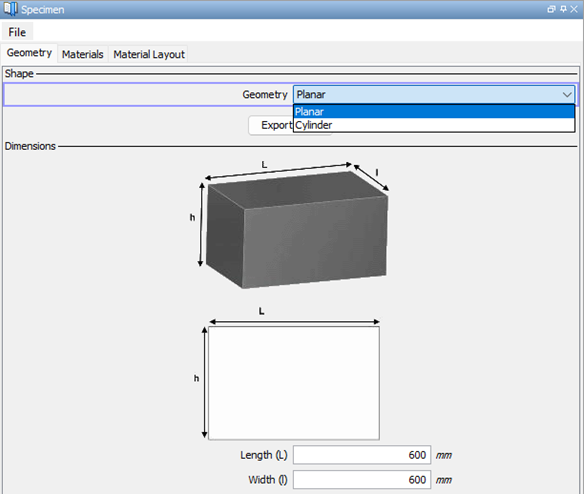Click the 3D block dimension illustration
Viewport: 584px width, 494px height.
[x=290, y=225]
